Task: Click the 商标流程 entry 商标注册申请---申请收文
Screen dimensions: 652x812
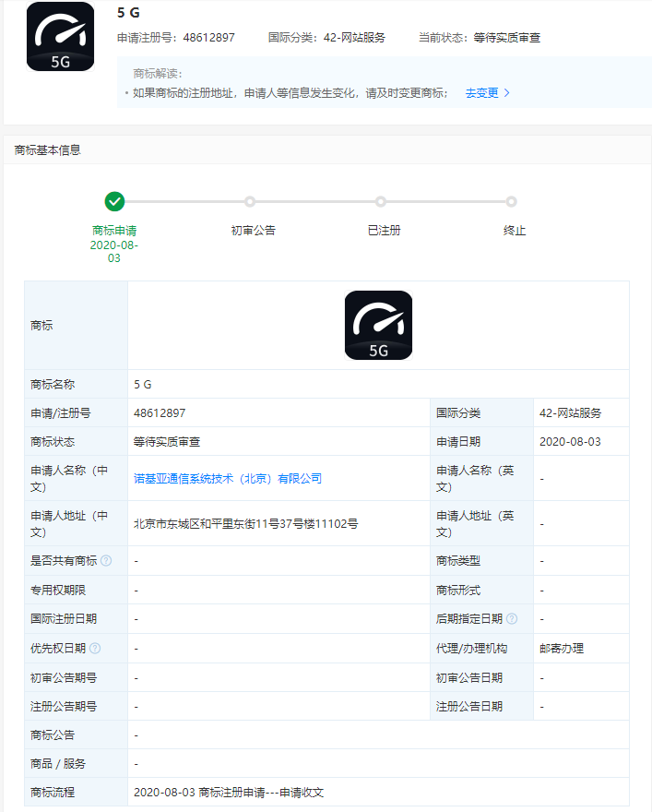Action: tap(229, 793)
